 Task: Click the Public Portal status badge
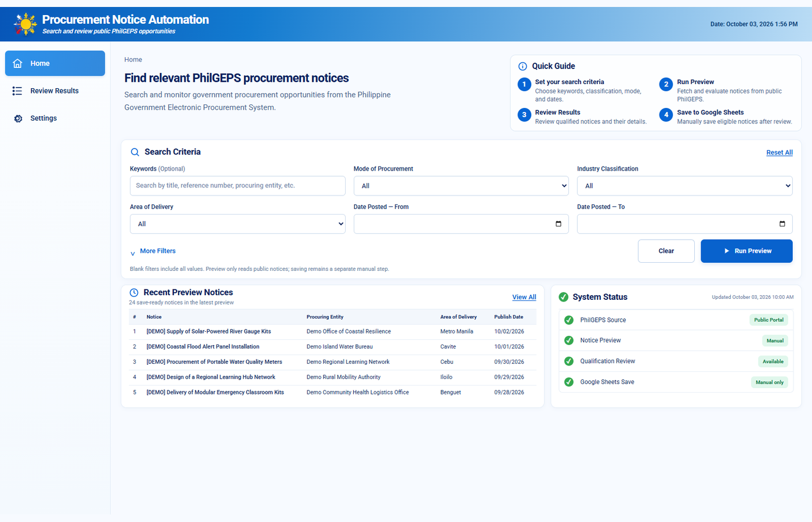coord(768,320)
